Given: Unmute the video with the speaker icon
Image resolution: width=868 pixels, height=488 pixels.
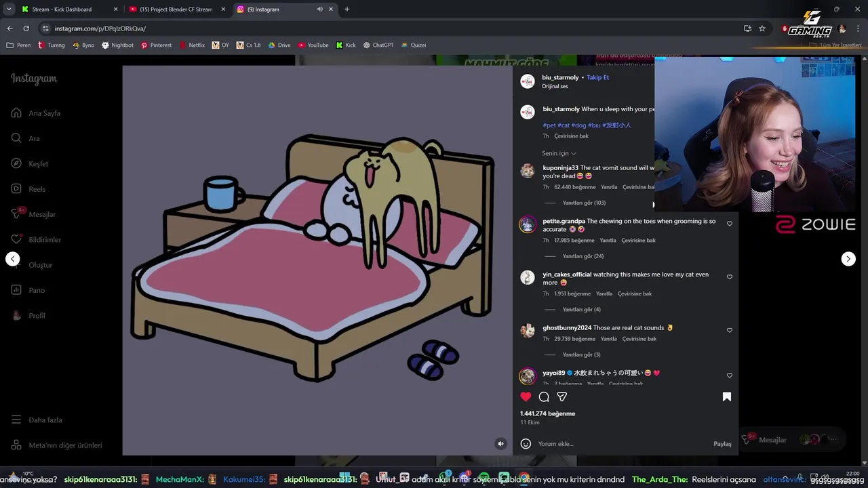Looking at the screenshot, I should pyautogui.click(x=500, y=444).
